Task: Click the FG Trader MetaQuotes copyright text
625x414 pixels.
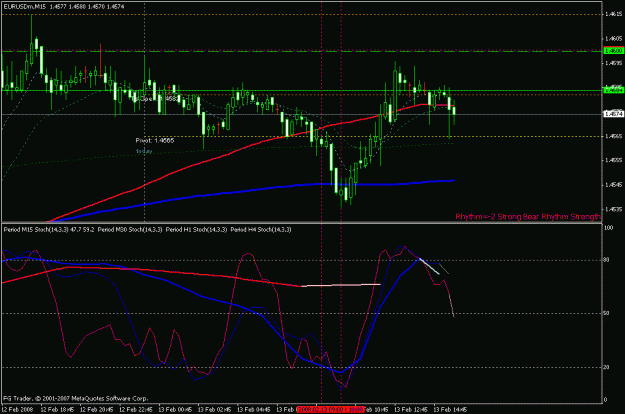Action: point(76,398)
